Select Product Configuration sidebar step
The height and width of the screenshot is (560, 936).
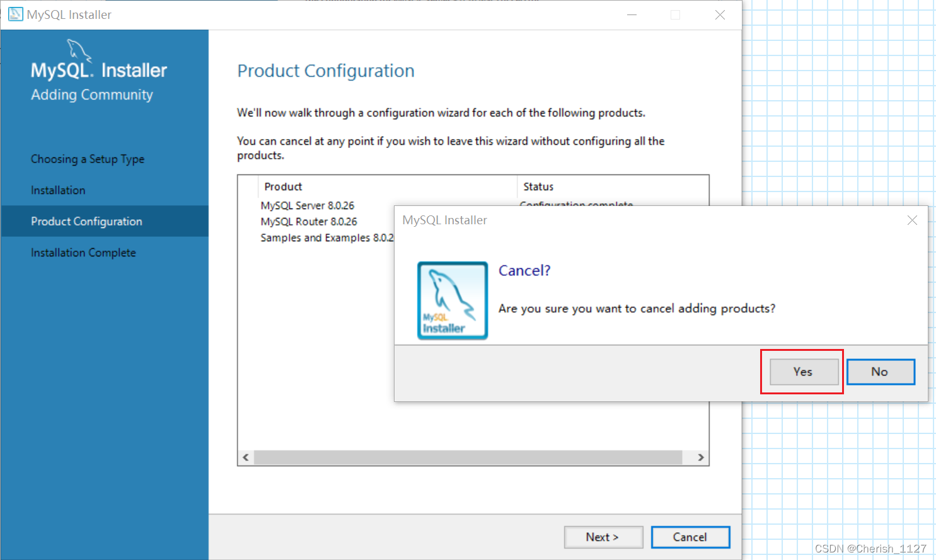pyautogui.click(x=105, y=221)
